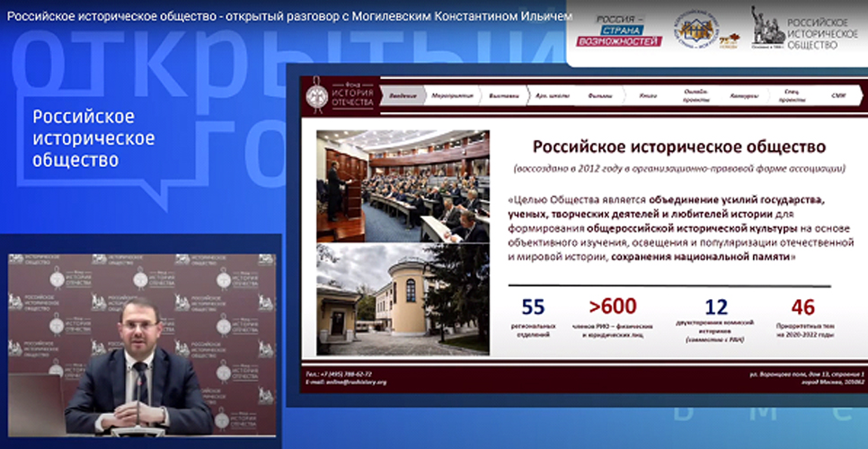868x449 pixels.
Task: Click the speaker's webcam video
Action: (x=142, y=344)
